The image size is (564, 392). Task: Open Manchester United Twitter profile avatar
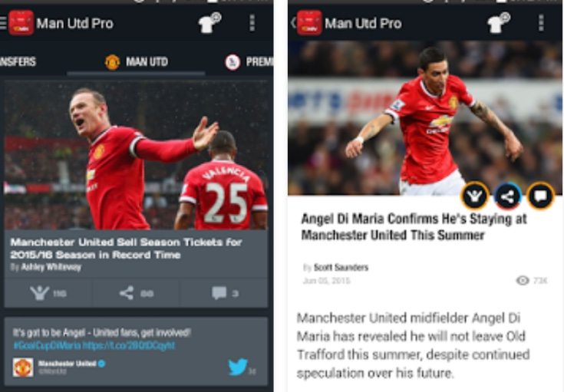click(x=23, y=367)
